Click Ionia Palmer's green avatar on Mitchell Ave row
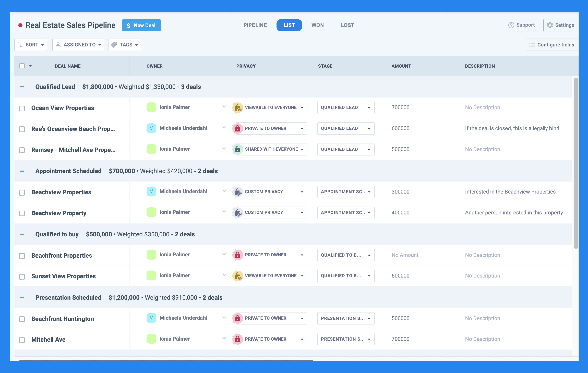This screenshot has height=373, width=588. click(151, 339)
